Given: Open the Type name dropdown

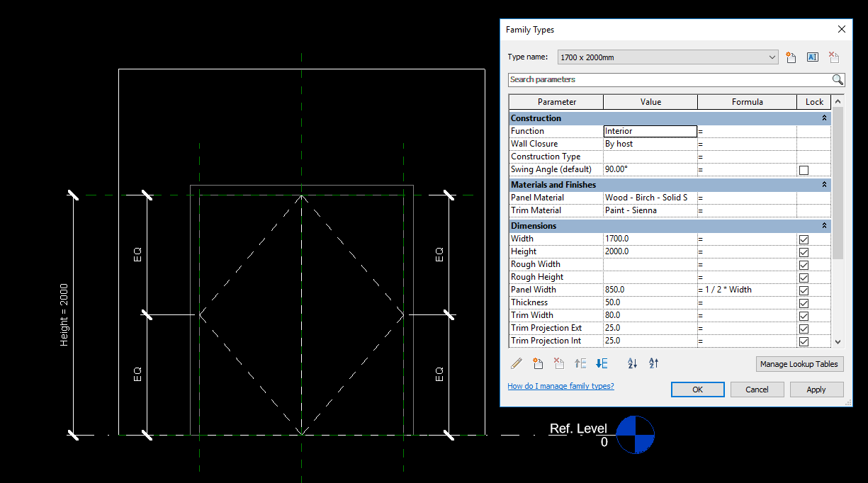Looking at the screenshot, I should point(774,57).
